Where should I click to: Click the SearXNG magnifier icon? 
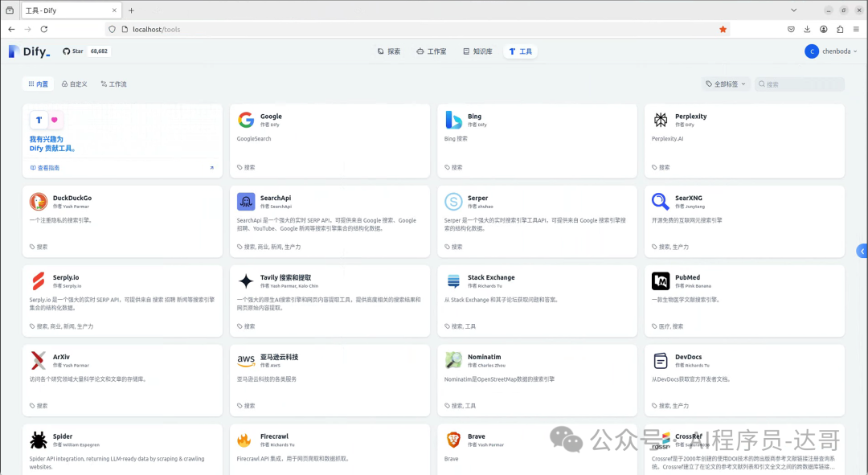[x=661, y=202]
